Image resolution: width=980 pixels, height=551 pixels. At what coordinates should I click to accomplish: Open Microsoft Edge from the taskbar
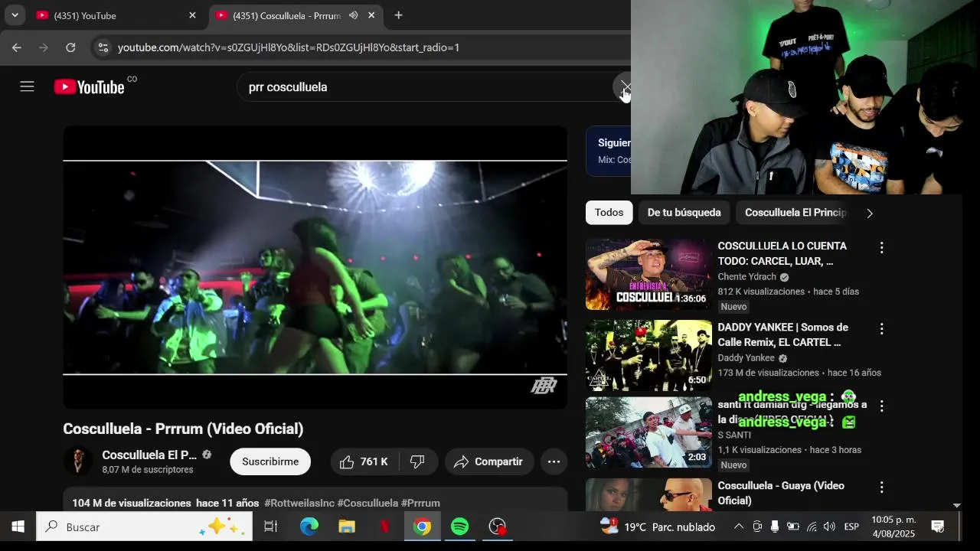(309, 527)
